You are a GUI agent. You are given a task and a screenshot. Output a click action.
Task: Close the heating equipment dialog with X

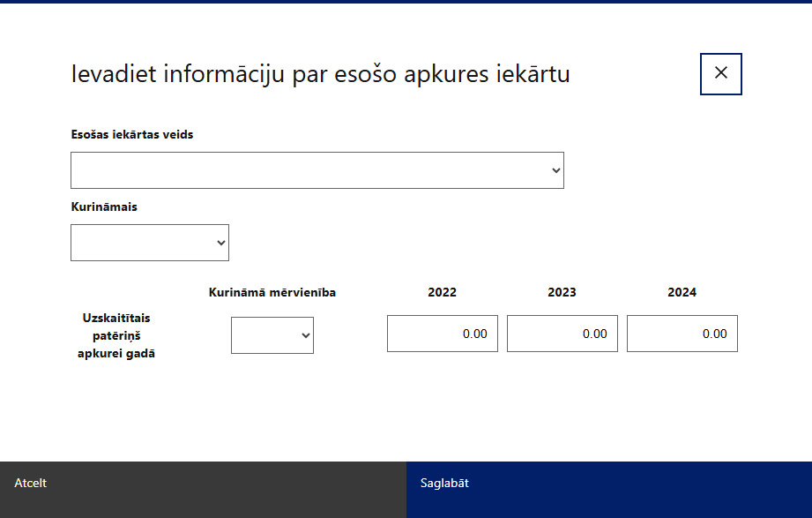tap(720, 73)
